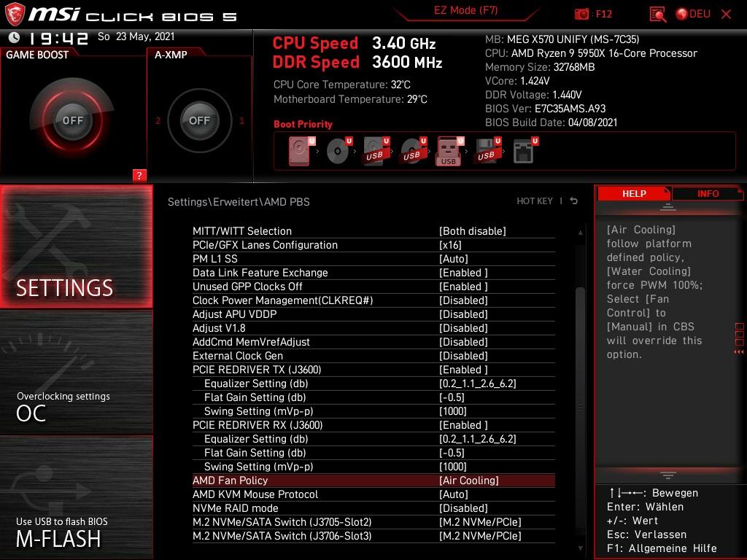The height and width of the screenshot is (560, 747).
Task: Select the optical disc boot device icon
Action: (x=339, y=151)
